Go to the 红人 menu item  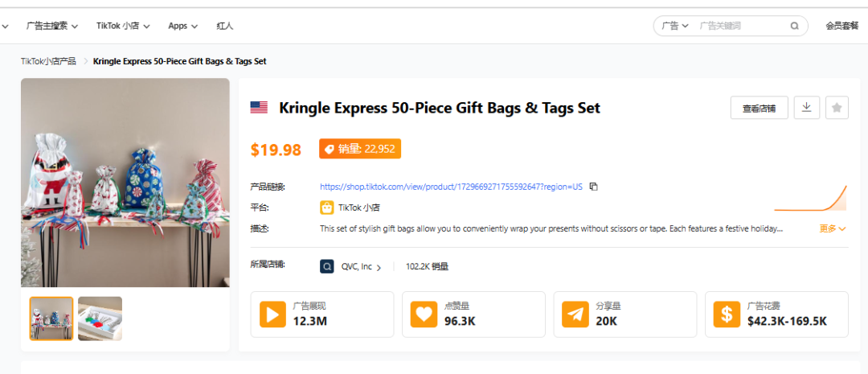(x=225, y=26)
